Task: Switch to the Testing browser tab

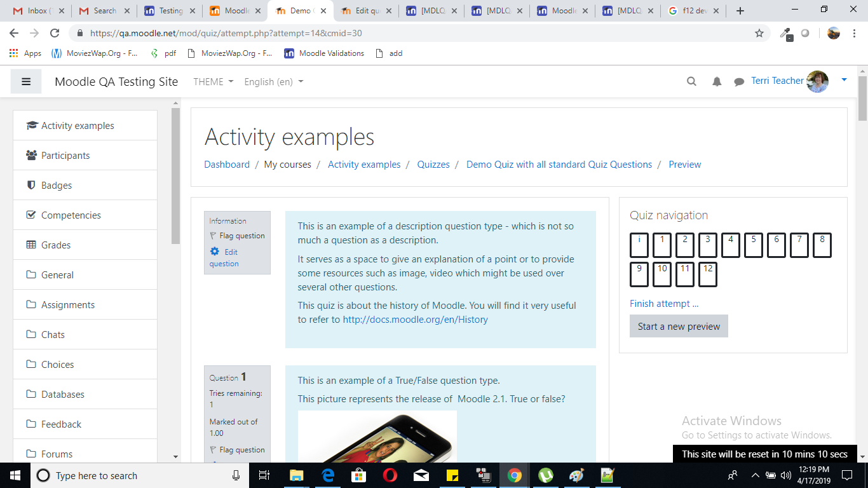Action: pos(169,11)
